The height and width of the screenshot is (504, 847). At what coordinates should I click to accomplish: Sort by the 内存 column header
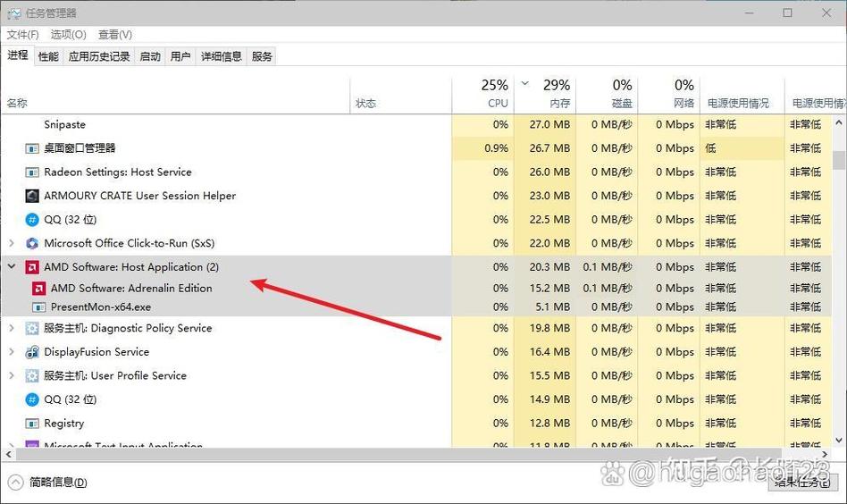pos(545,96)
